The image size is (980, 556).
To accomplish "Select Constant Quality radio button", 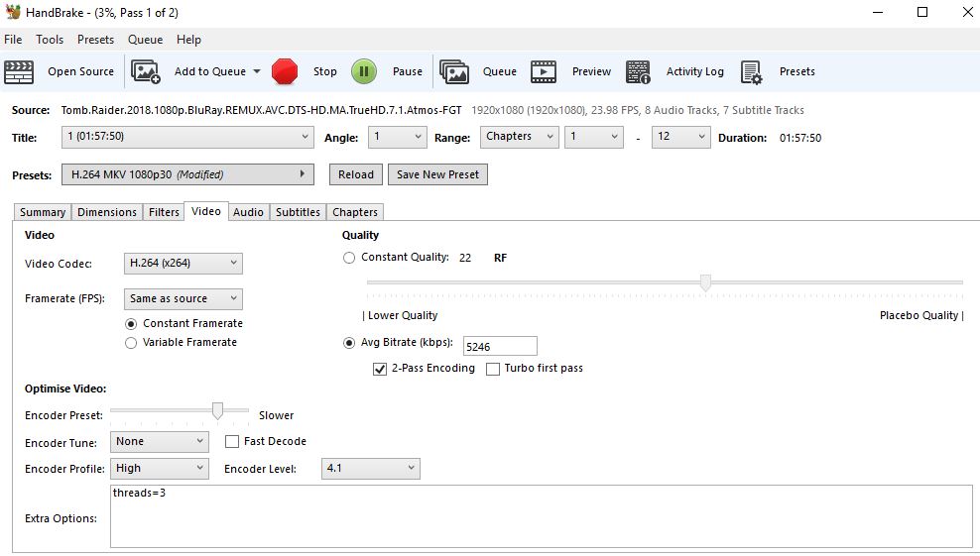I will 349,258.
